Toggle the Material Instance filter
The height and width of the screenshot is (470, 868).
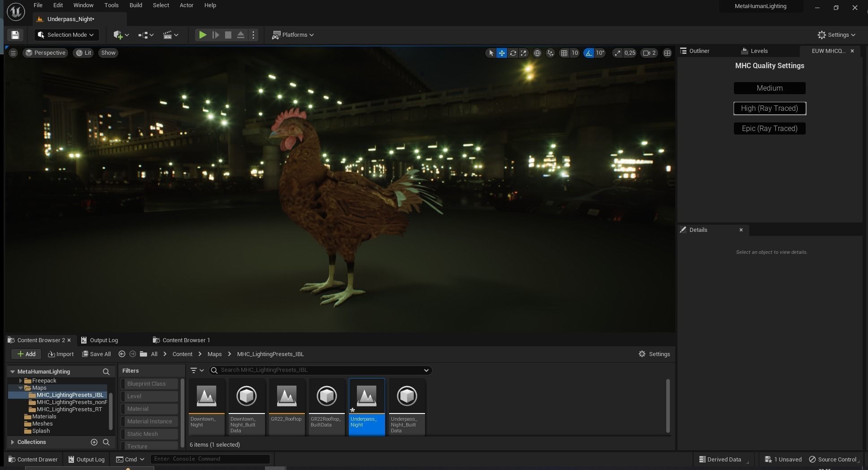point(149,421)
